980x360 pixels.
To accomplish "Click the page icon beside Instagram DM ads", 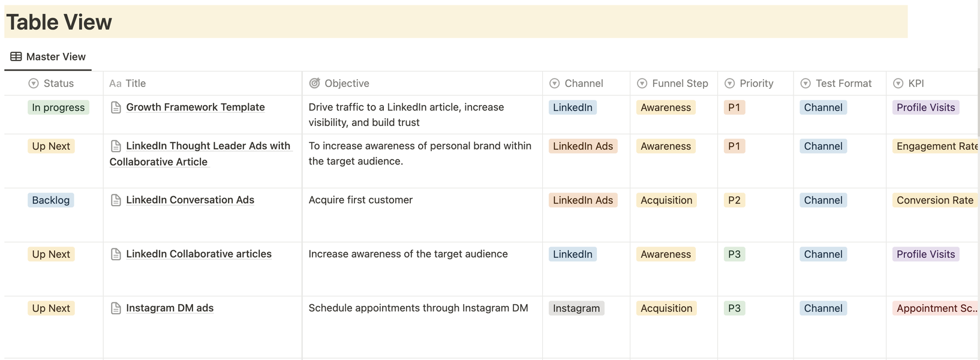I will pyautogui.click(x=116, y=308).
